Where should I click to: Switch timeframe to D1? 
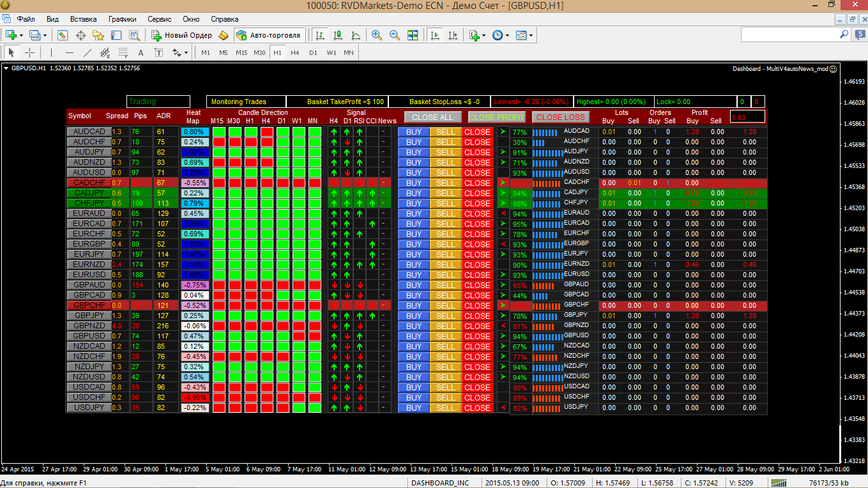(313, 52)
